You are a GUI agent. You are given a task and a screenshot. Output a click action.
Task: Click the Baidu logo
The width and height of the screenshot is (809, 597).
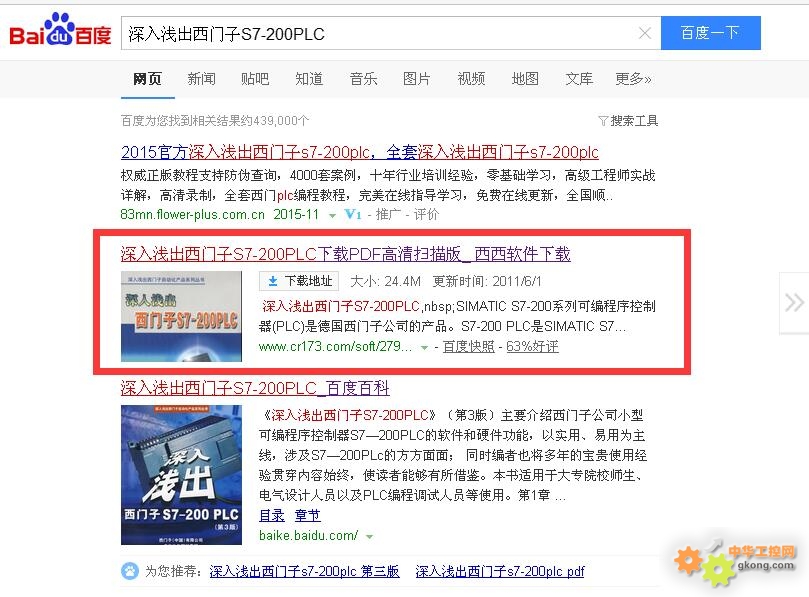(x=60, y=30)
